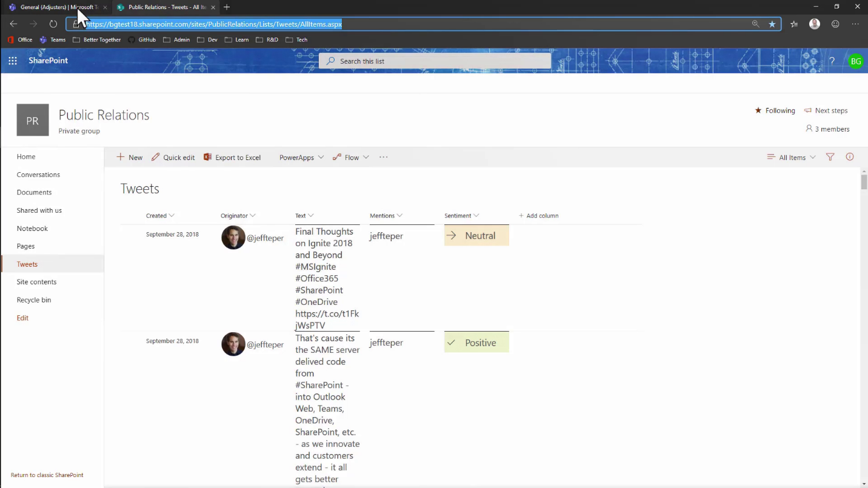This screenshot has height=488, width=868.
Task: Open SharePoint help question mark
Action: 832,61
